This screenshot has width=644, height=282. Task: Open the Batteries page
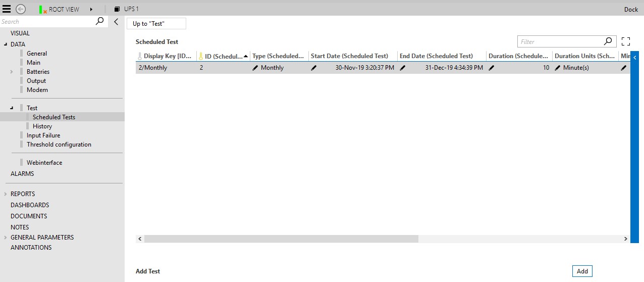[x=38, y=72]
